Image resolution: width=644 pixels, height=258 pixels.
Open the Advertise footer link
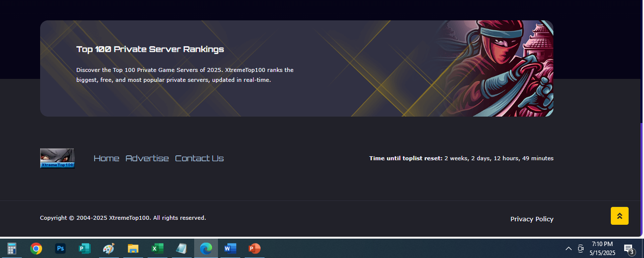tap(147, 158)
